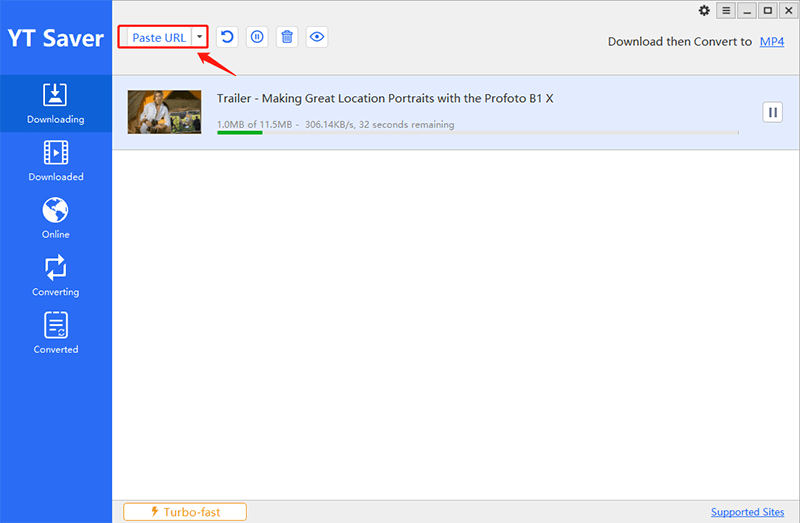Switch to the Downloaded tab

[x=56, y=161]
